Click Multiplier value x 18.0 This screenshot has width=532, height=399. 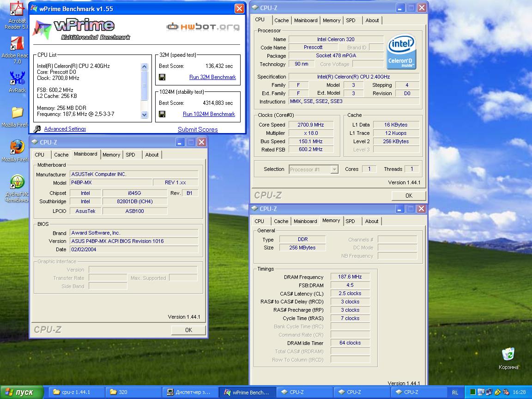311,133
